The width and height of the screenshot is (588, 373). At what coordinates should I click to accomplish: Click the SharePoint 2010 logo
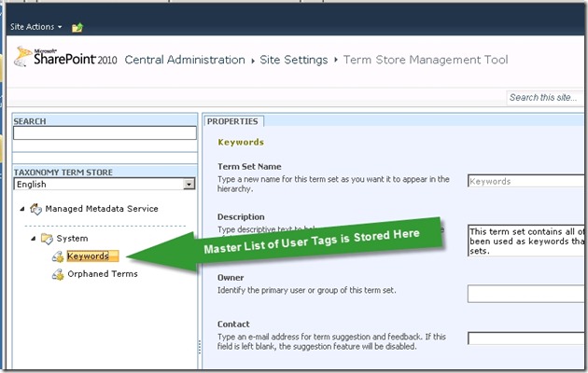65,57
